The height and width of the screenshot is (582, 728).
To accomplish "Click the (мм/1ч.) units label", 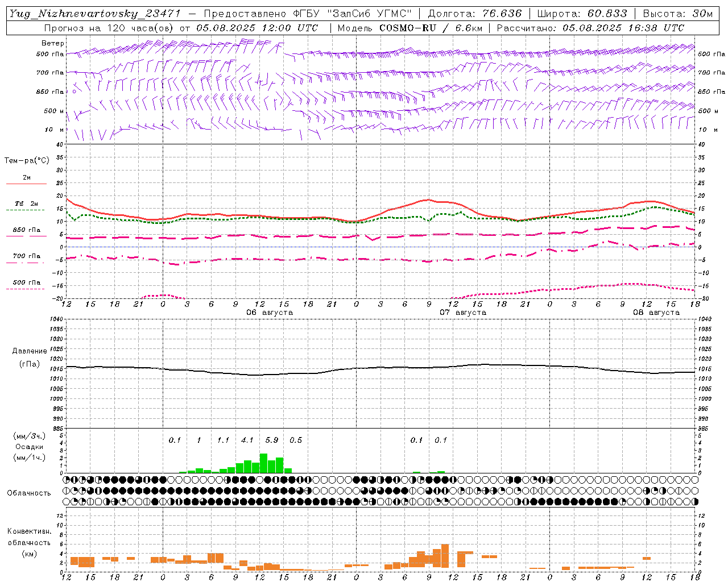I will [x=30, y=458].
